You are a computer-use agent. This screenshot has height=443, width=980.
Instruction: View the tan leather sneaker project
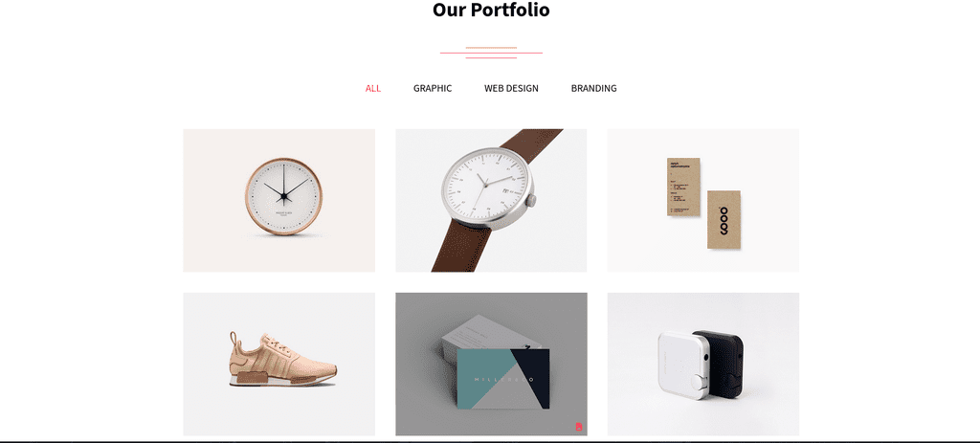pos(278,365)
